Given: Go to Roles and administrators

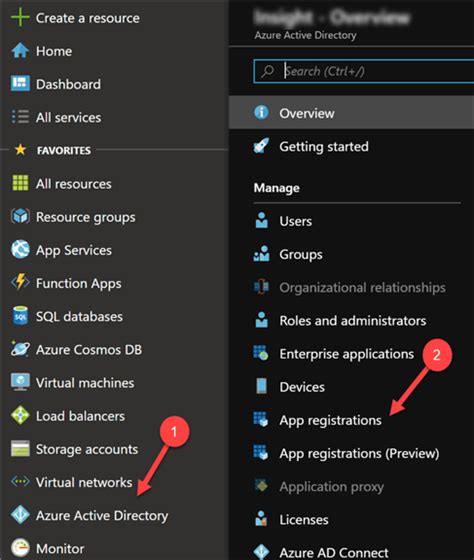Looking at the screenshot, I should (353, 321).
